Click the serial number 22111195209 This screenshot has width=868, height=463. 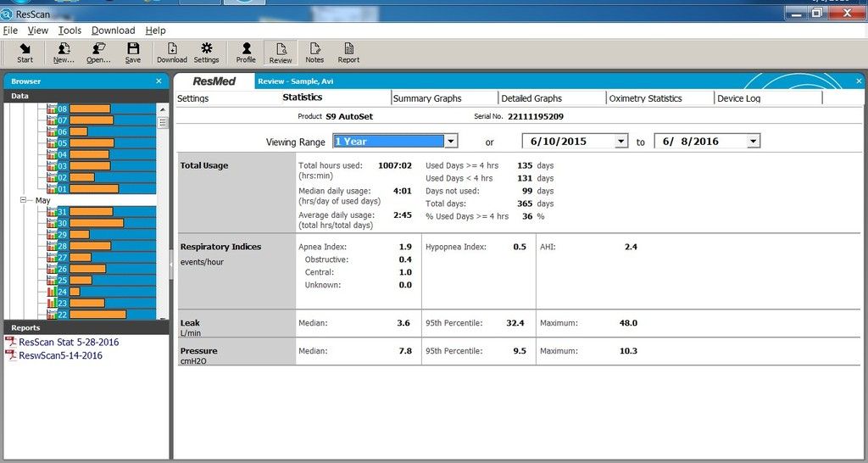(x=536, y=116)
